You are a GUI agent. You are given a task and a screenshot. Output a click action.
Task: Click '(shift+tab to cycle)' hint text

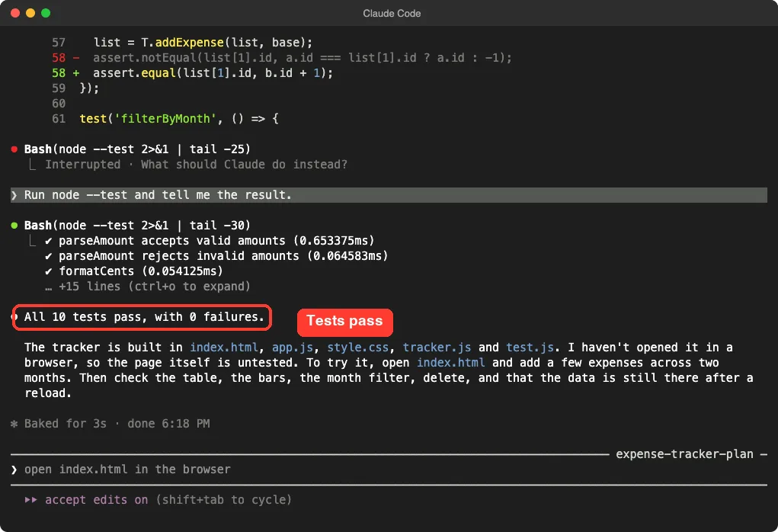click(224, 500)
